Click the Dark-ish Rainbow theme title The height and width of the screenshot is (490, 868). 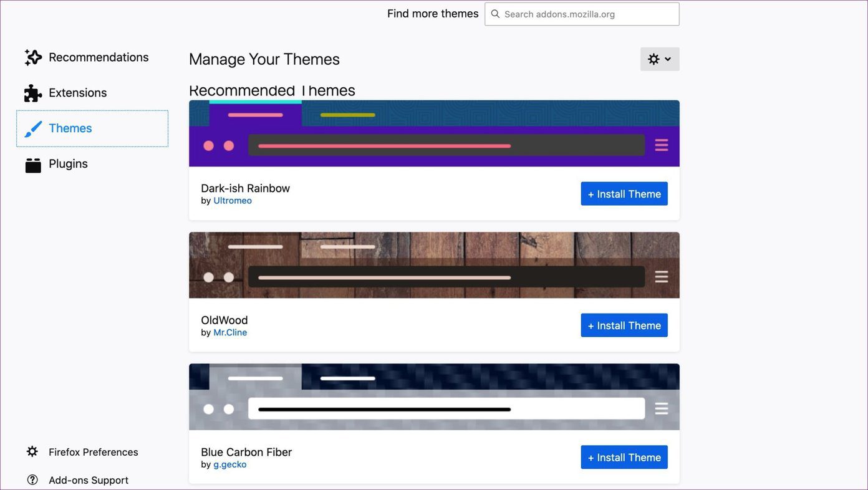click(x=245, y=188)
